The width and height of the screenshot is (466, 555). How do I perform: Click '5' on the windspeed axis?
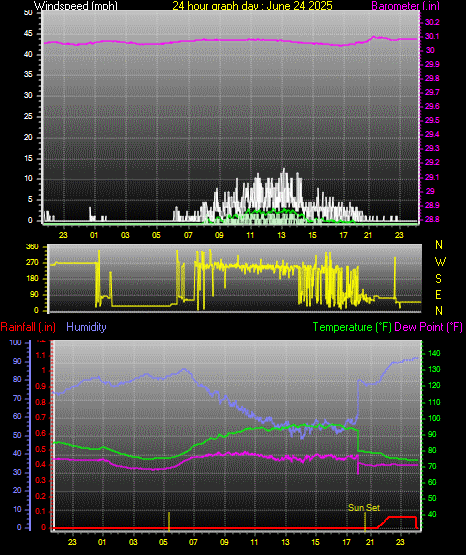(30, 199)
